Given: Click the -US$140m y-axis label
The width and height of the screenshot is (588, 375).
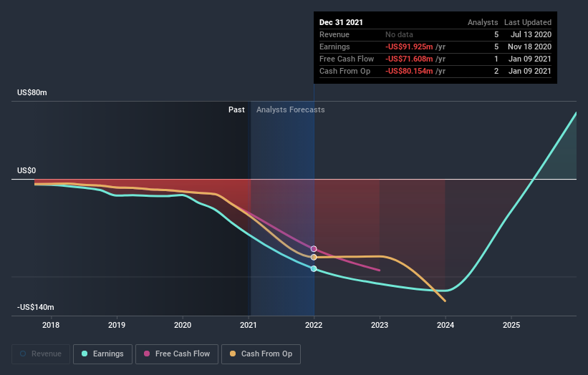Looking at the screenshot, I should [36, 307].
